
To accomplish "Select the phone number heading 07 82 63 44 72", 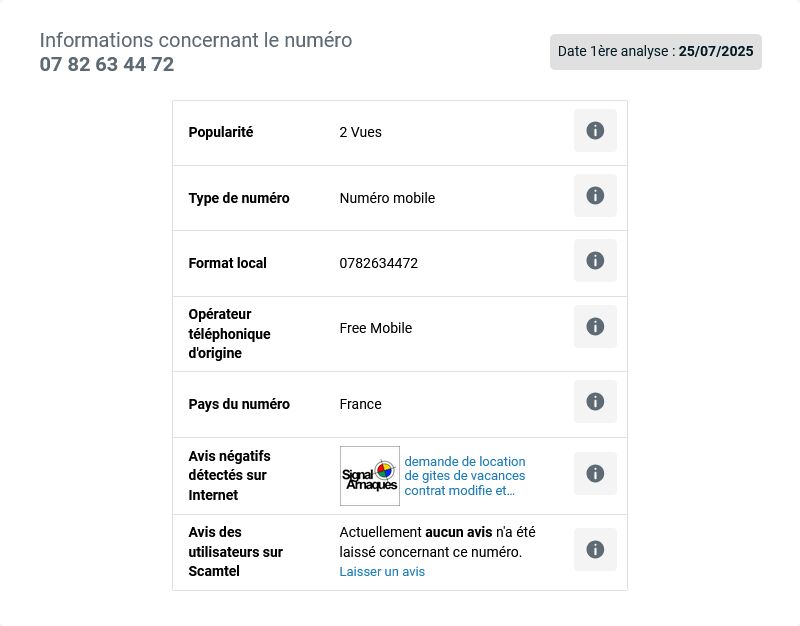I will pos(107,64).
